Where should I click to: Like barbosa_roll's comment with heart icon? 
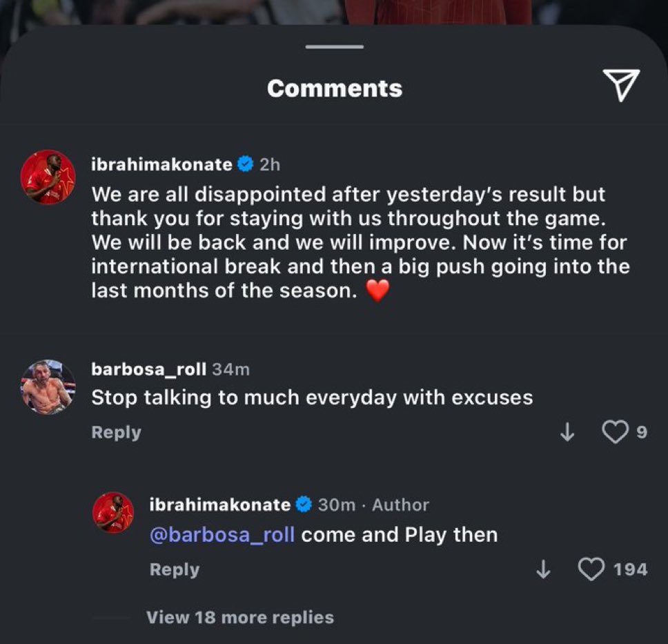tap(615, 431)
